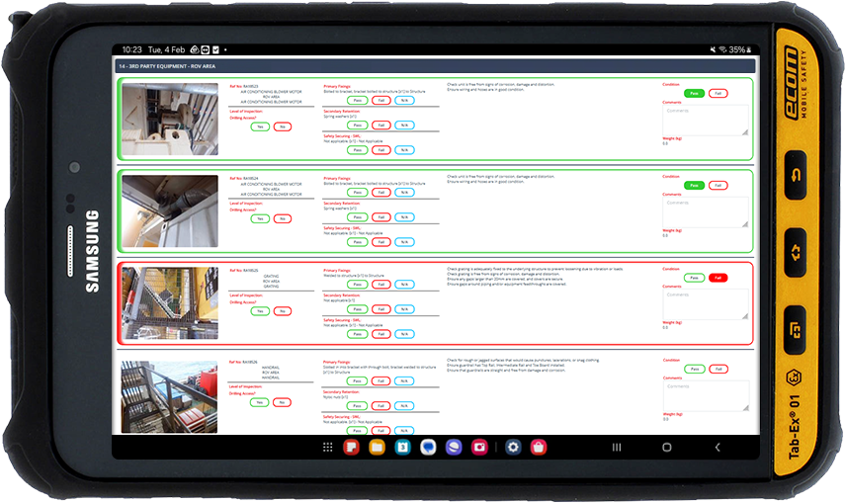The image size is (846, 504).
Task: Select No for Drilling Access on RA10523
Action: [283, 126]
